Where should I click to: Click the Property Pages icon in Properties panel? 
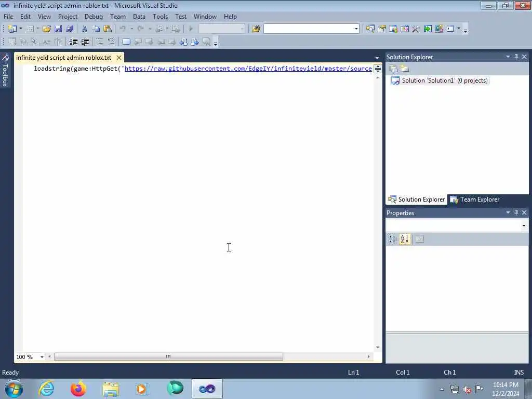tap(420, 239)
